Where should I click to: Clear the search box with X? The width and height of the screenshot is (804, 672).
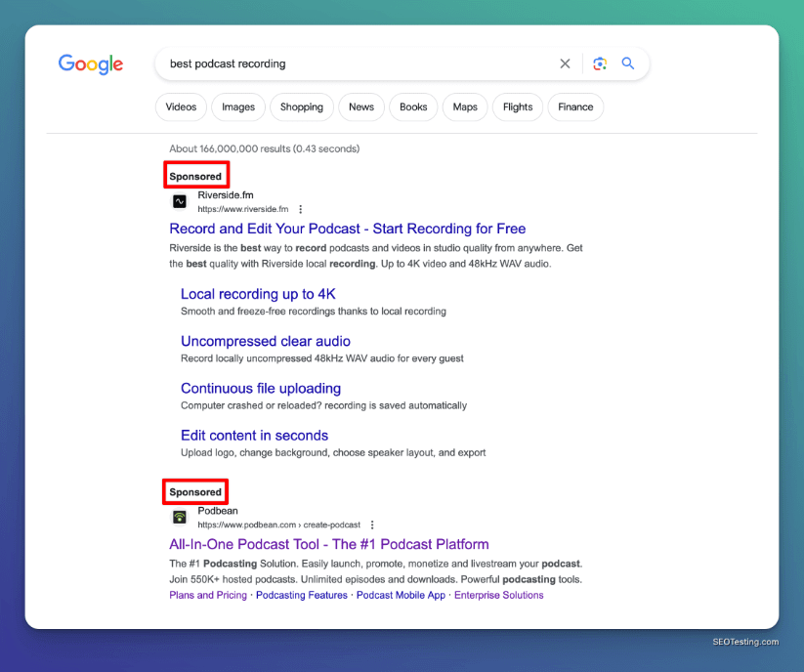click(x=565, y=63)
